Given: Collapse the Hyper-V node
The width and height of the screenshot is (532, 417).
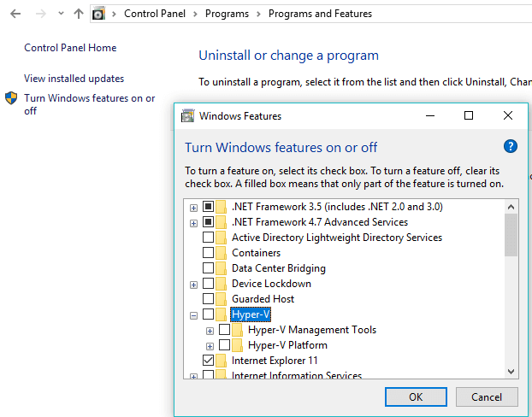Looking at the screenshot, I should [193, 315].
